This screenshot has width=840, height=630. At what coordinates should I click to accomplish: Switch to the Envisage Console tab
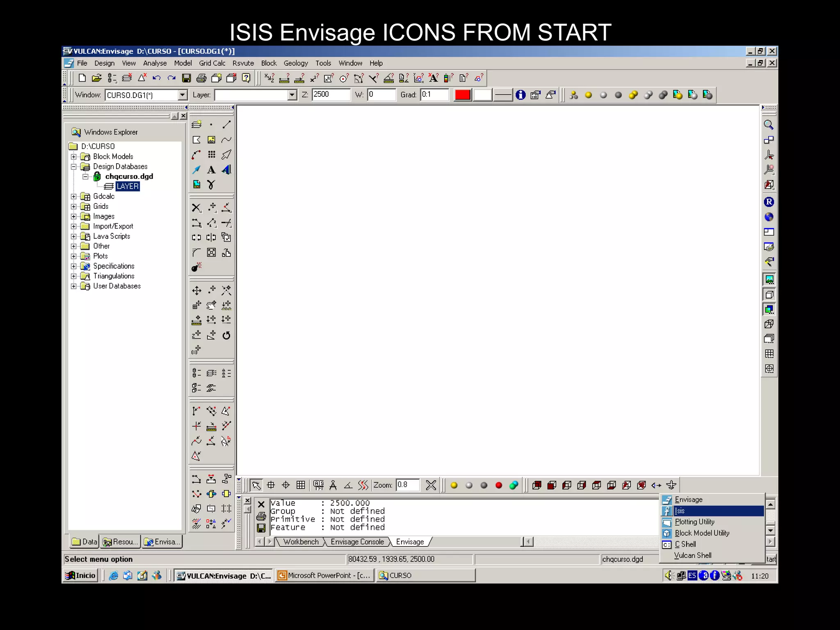357,542
